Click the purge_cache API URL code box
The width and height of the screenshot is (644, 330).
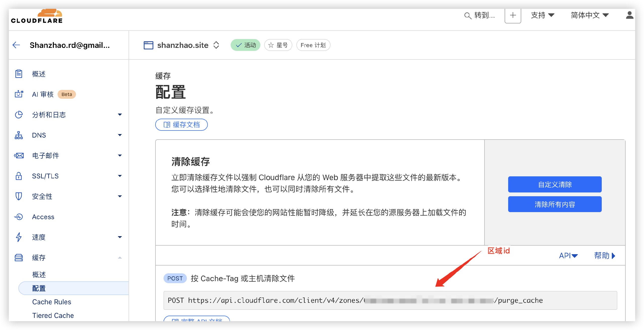[x=390, y=300]
